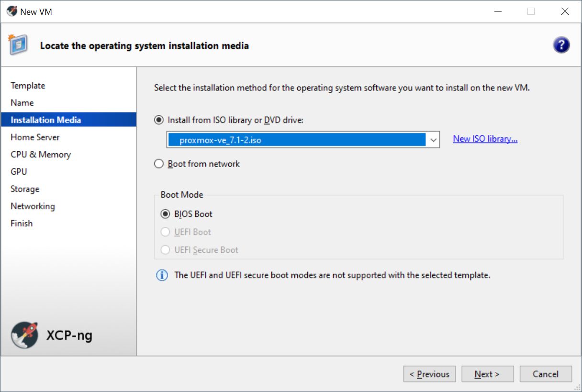
Task: Select Install from ISO library radio button
Action: (x=159, y=120)
